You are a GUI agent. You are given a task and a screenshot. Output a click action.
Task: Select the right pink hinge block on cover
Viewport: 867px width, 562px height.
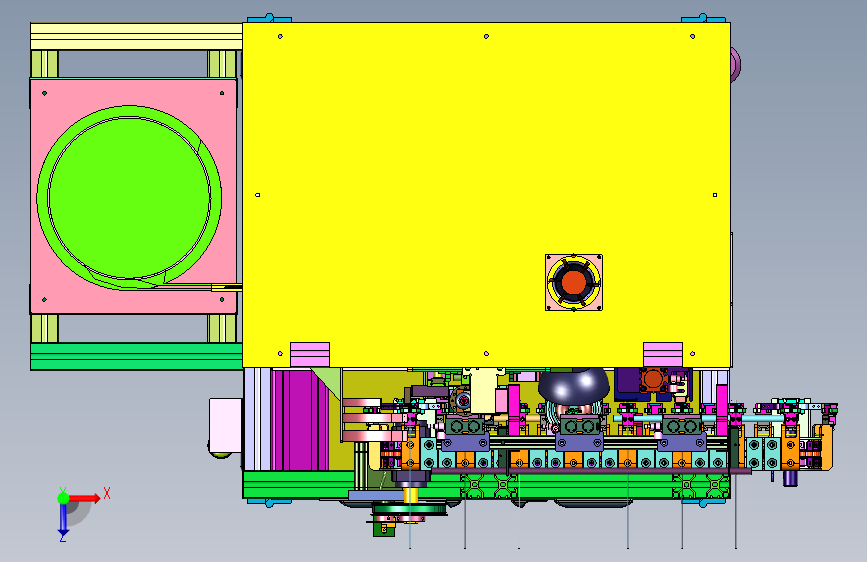click(662, 354)
